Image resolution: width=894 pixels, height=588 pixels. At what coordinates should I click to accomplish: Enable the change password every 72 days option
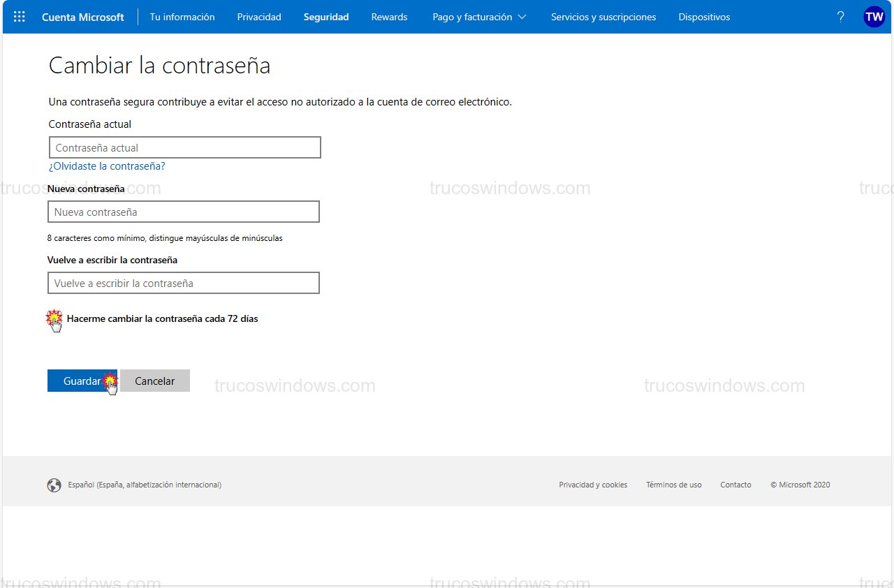tap(54, 318)
